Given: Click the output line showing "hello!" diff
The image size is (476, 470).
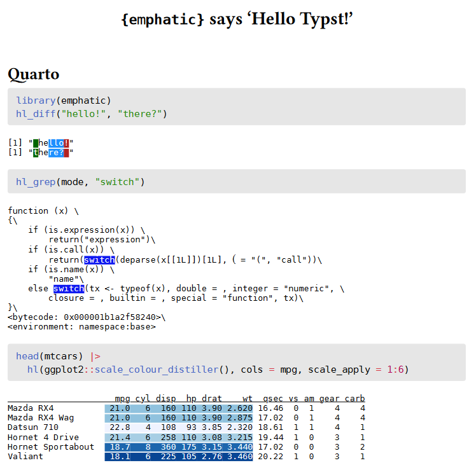Looking at the screenshot, I should 41,142.
